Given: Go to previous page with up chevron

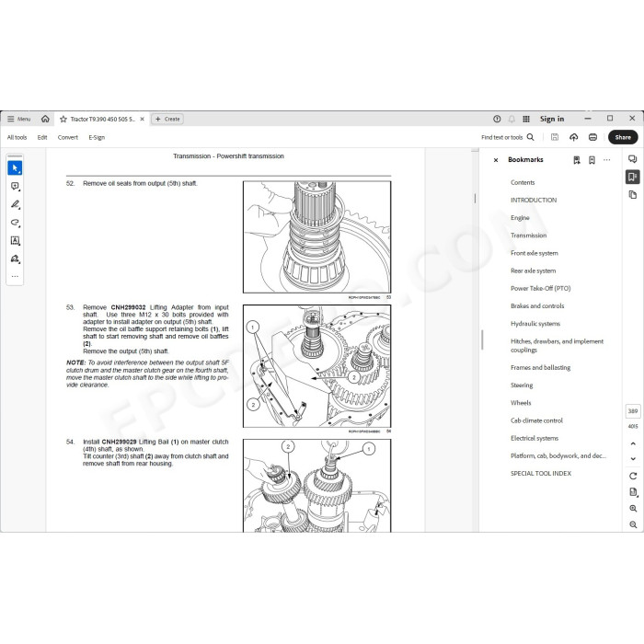Looking at the screenshot, I should 633,443.
